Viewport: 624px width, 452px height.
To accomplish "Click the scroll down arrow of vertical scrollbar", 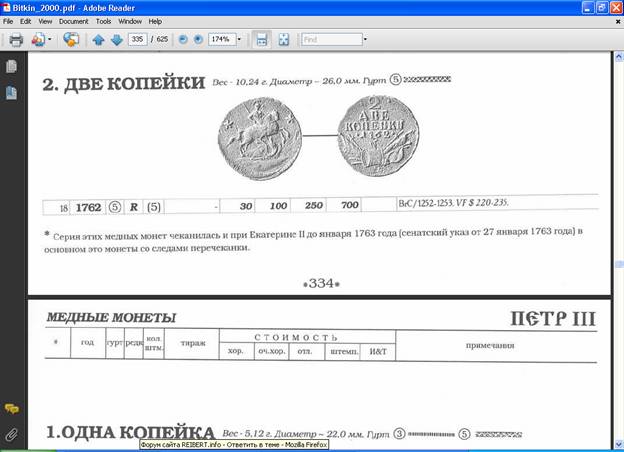I will 619,444.
